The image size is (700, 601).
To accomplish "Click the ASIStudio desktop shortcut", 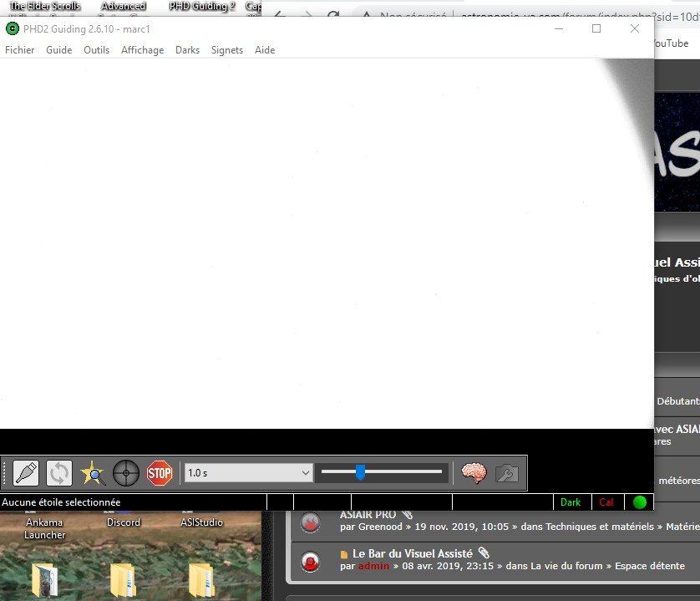I will click(202, 522).
